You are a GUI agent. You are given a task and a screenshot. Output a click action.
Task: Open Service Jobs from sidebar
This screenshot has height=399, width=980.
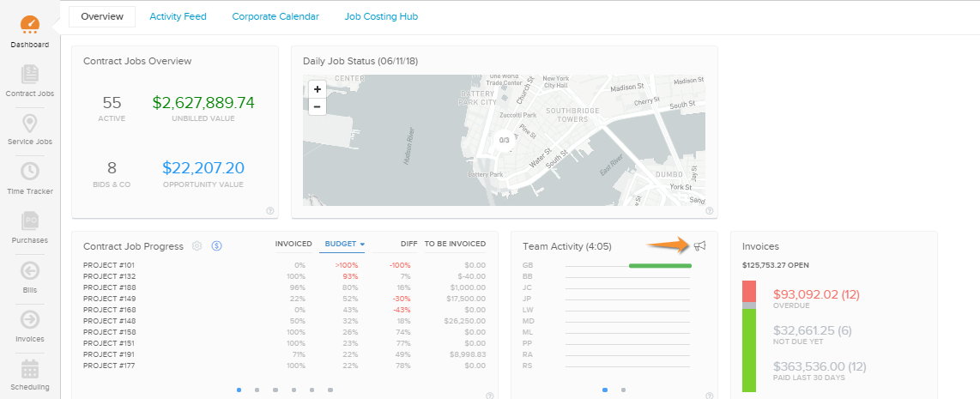tap(30, 130)
